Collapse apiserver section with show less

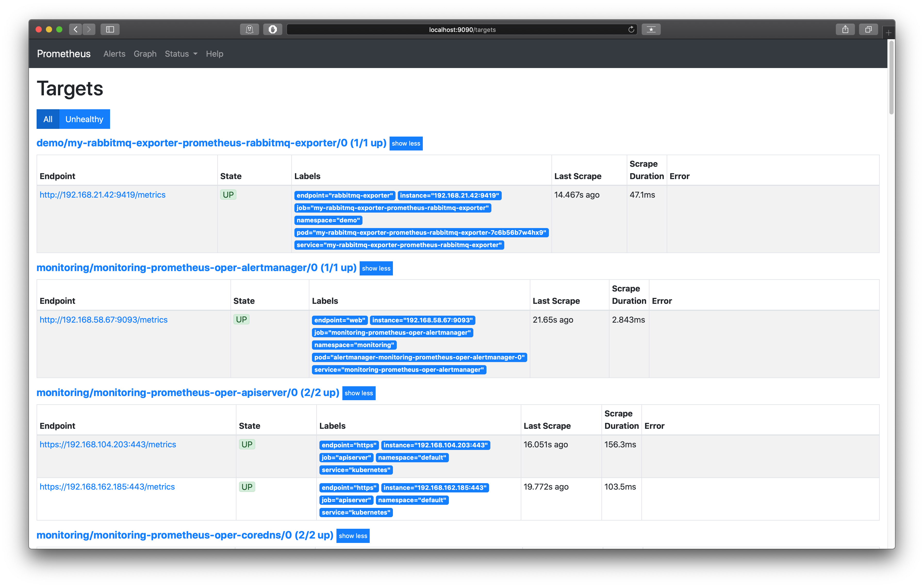point(358,393)
